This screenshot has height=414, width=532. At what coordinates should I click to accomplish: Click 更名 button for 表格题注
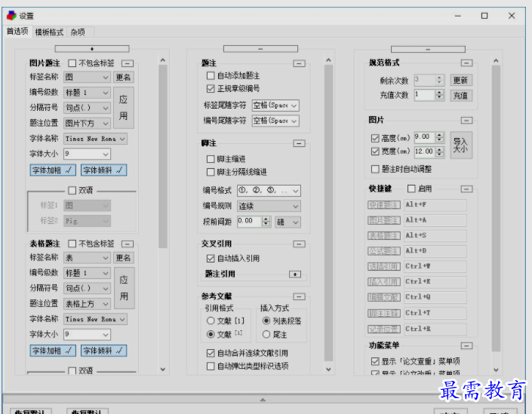[x=123, y=258]
